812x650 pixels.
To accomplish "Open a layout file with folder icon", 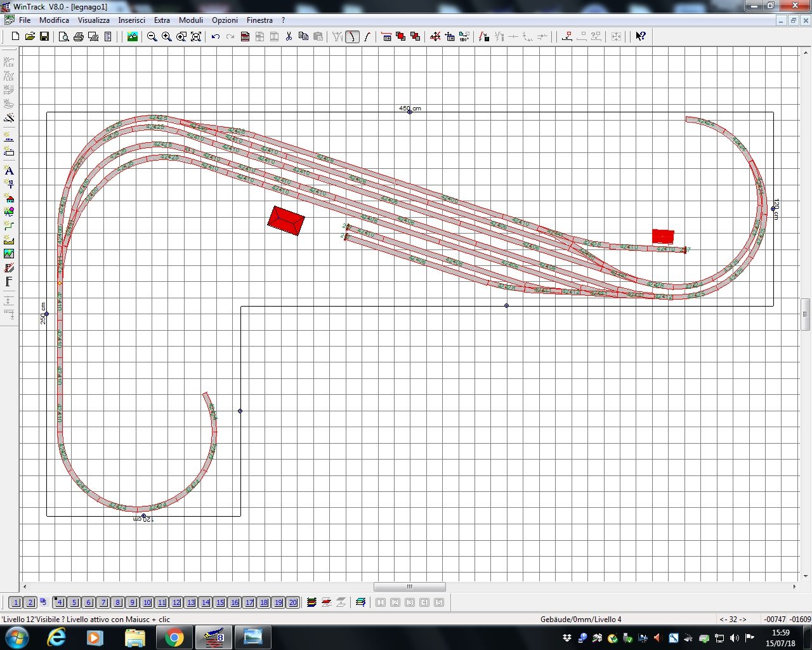I will tap(30, 37).
